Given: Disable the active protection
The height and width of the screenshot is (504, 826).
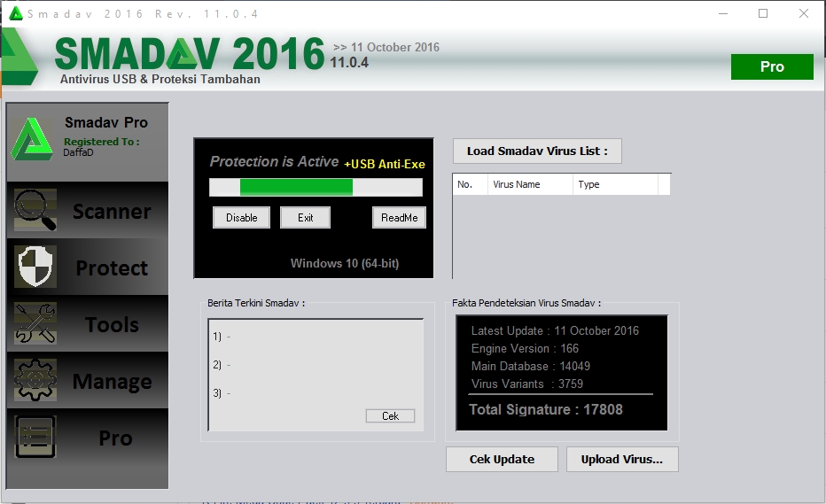Looking at the screenshot, I should tap(241, 218).
